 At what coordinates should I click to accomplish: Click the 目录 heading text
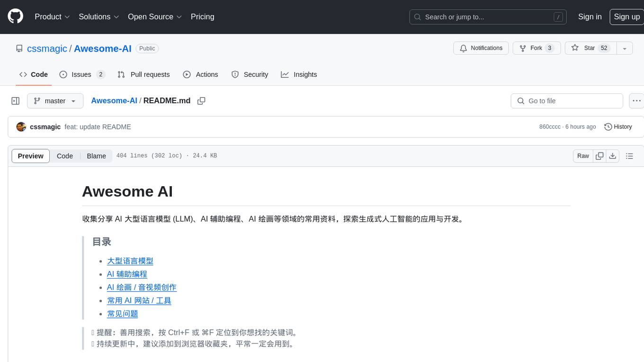[x=102, y=242]
